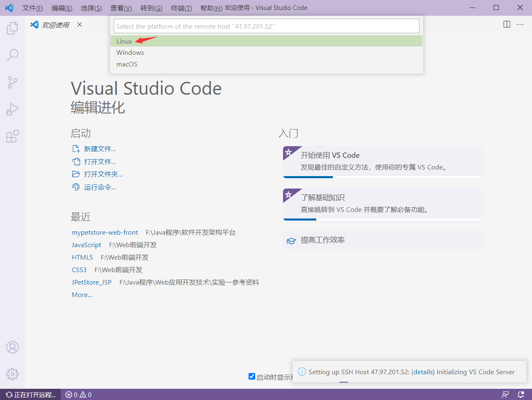This screenshot has height=400, width=532.
Task: Click the platform selection input field
Action: coord(266,26)
